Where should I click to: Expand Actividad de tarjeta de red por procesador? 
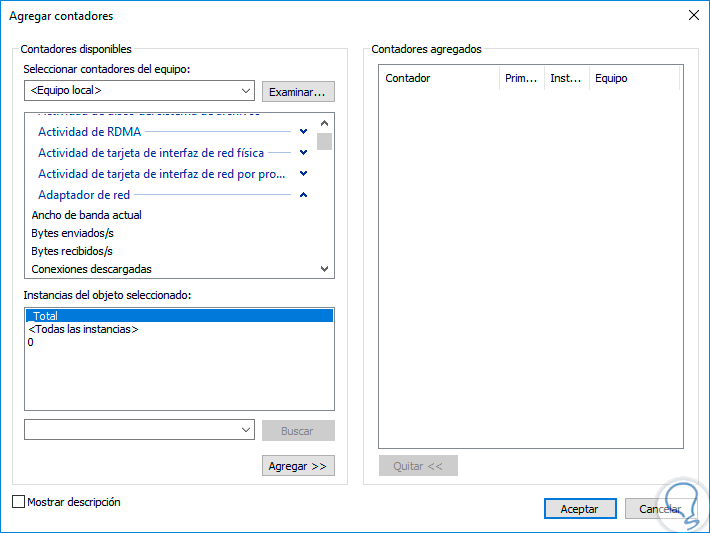coord(303,174)
